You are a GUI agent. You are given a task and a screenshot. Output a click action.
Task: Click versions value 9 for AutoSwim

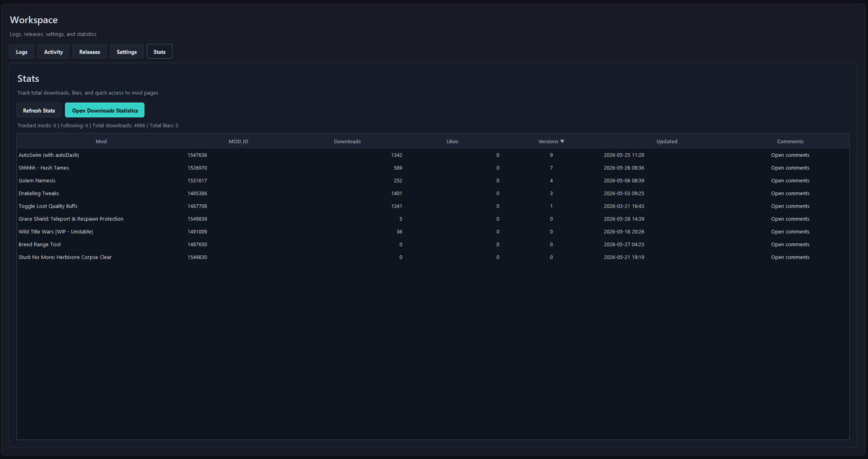[x=551, y=155]
